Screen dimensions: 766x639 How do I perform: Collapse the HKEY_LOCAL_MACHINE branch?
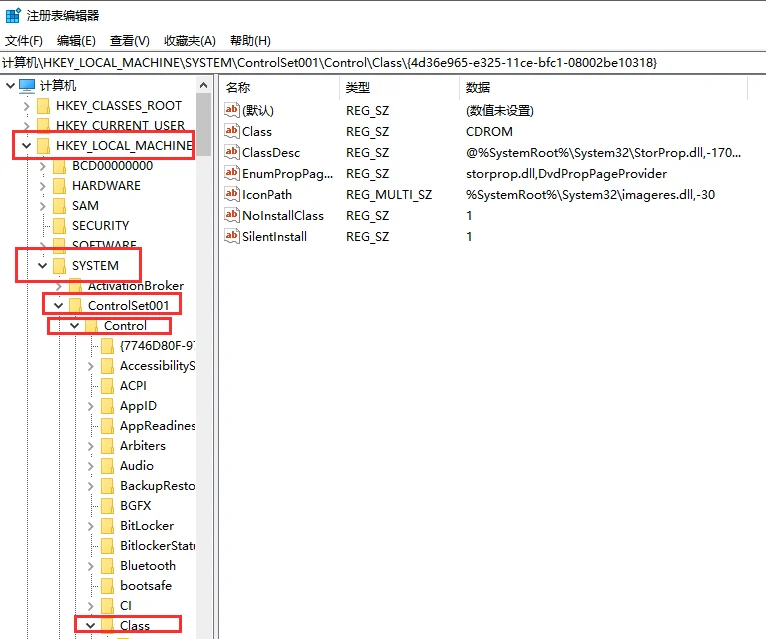coord(26,146)
